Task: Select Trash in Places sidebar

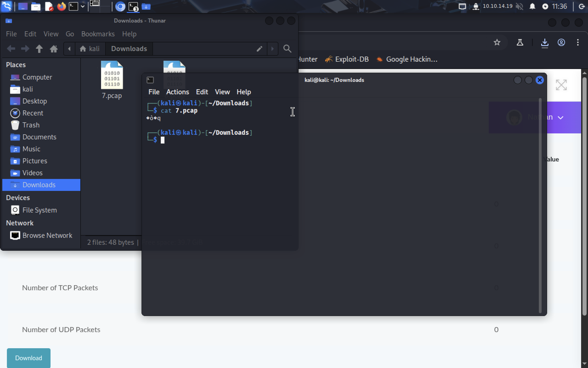Action: (x=41, y=125)
